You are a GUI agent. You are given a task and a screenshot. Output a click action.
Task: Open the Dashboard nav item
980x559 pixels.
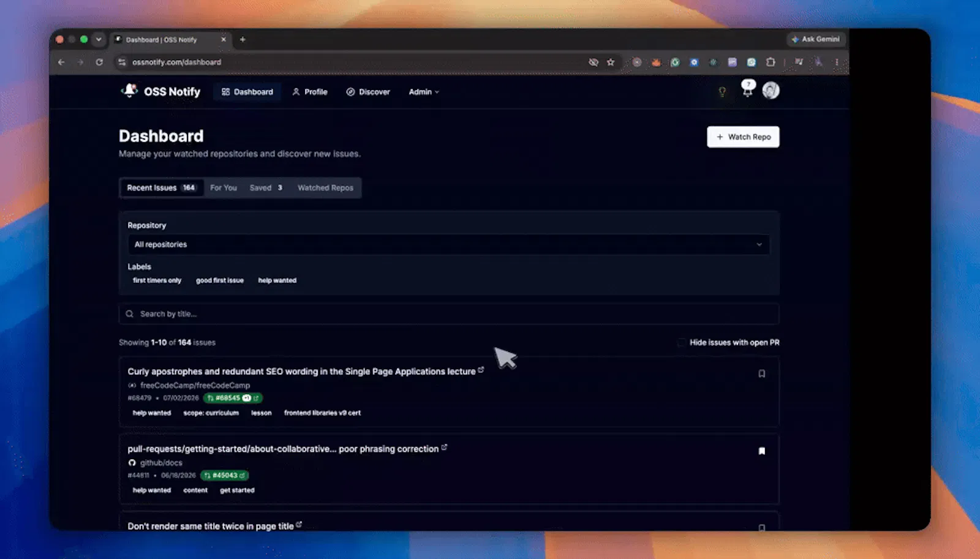coord(247,92)
